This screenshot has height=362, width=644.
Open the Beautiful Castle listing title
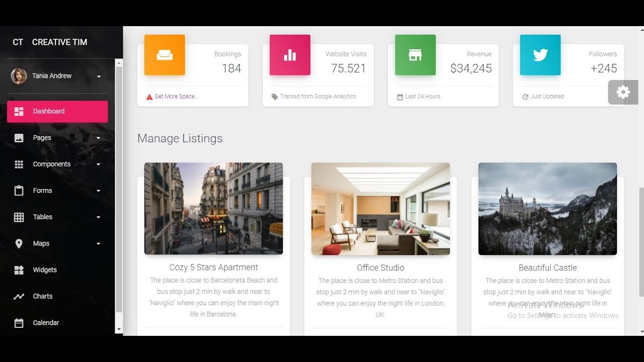(547, 268)
